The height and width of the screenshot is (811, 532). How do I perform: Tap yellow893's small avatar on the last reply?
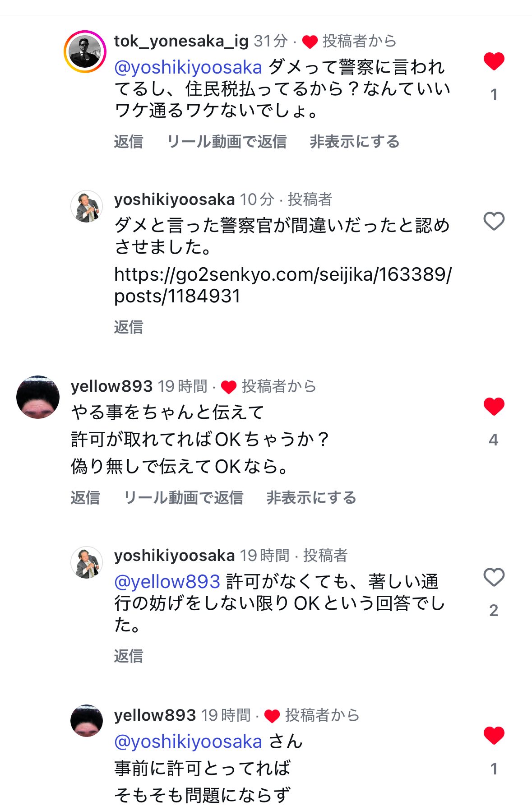point(87,721)
